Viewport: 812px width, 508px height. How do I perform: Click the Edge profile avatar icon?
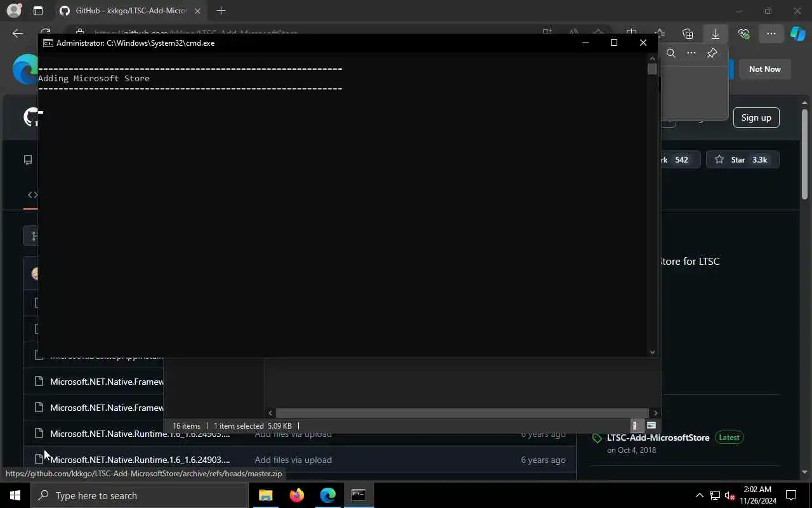[13, 11]
